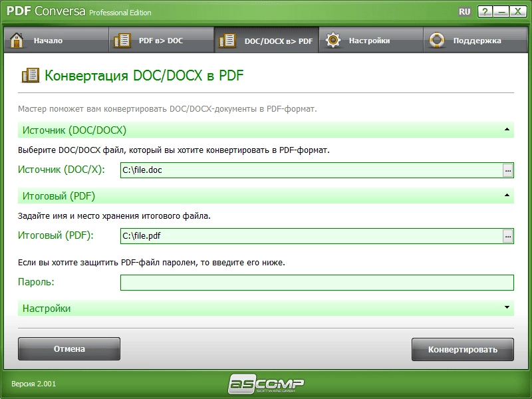Expand the Настройки section arrow
Screen dimensions: 532x399
pos(507,307)
